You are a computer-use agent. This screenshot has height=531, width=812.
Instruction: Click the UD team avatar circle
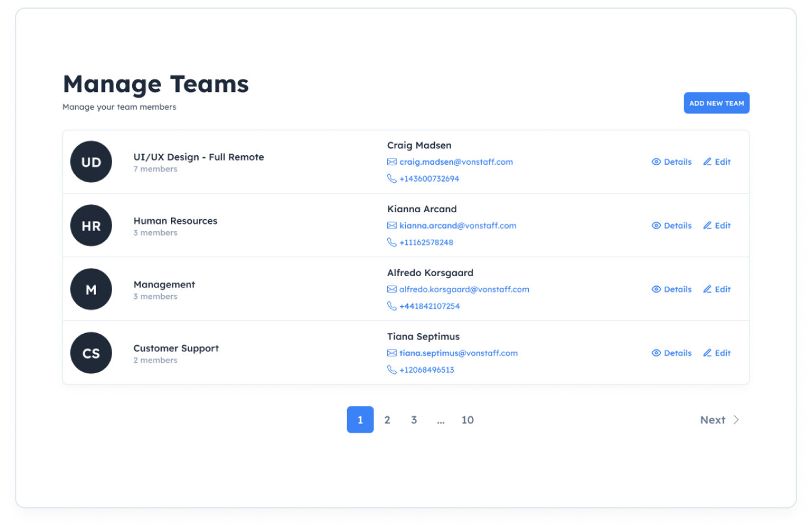pos(91,162)
